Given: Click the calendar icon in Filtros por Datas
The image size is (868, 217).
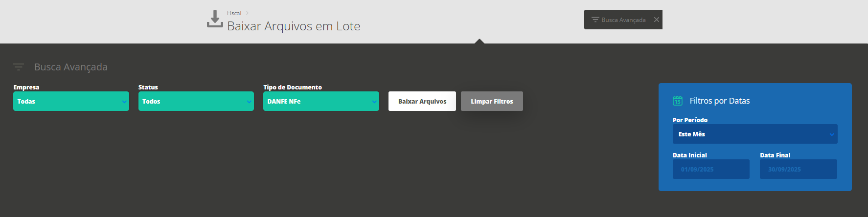Looking at the screenshot, I should (x=678, y=101).
